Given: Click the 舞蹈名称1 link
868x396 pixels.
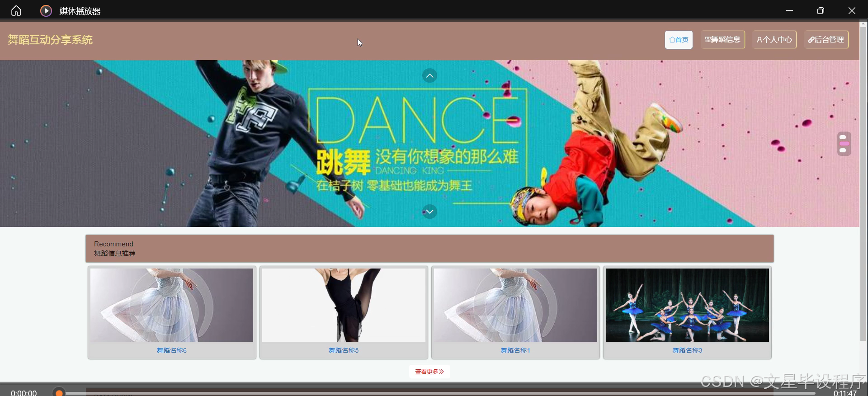Looking at the screenshot, I should point(515,350).
